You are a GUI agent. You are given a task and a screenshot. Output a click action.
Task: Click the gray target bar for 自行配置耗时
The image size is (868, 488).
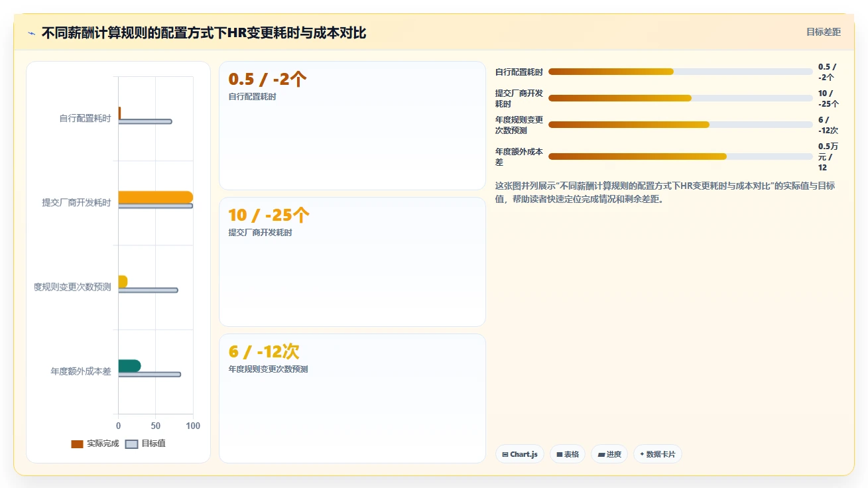click(145, 121)
